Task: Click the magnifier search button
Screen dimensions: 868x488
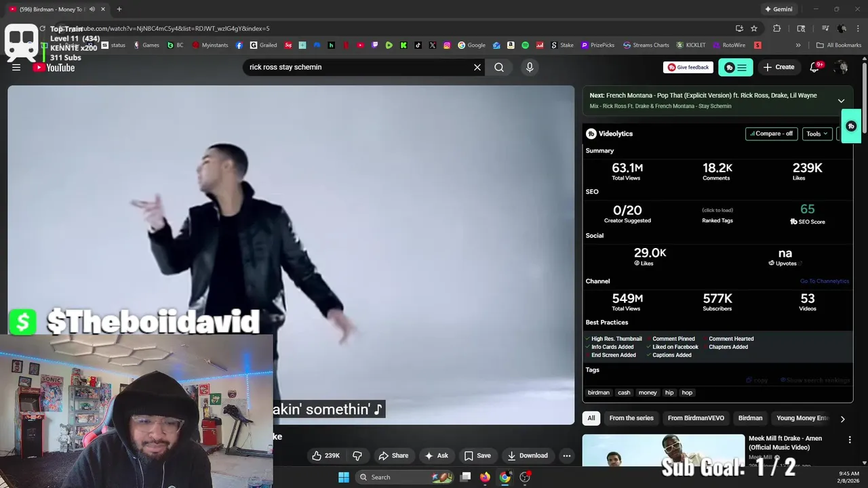Action: (499, 67)
